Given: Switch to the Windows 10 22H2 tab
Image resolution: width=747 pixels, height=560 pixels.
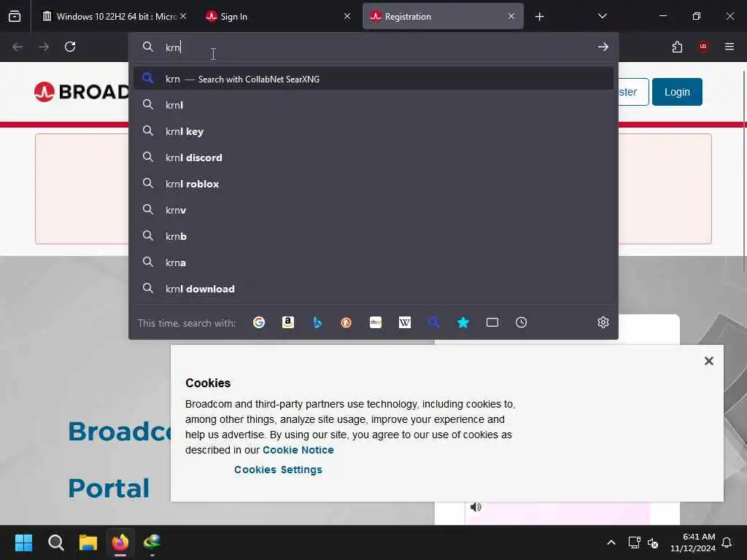Looking at the screenshot, I should (110, 17).
